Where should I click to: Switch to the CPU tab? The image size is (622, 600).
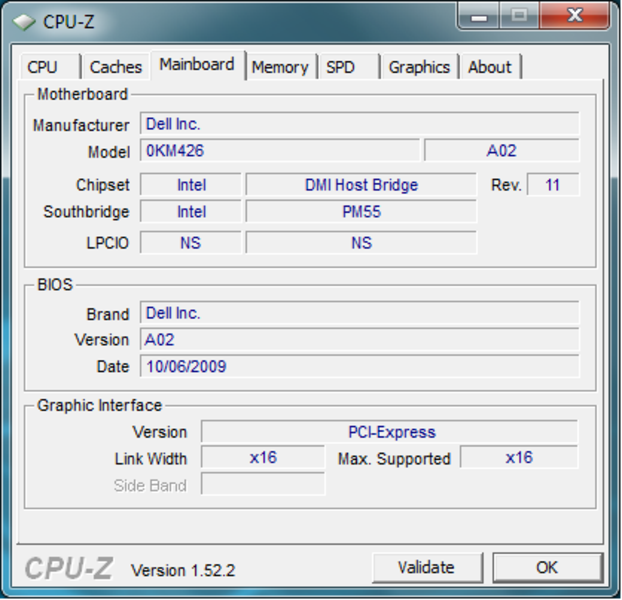click(x=50, y=67)
